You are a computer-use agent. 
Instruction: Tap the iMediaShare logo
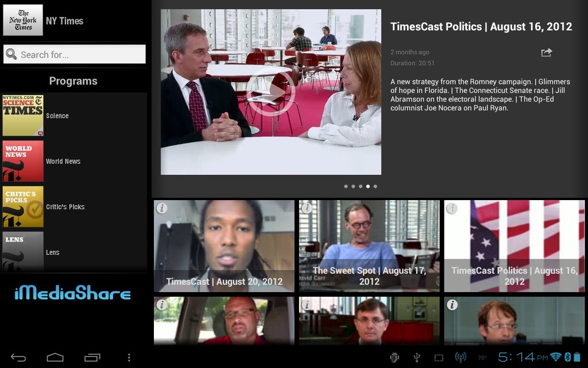coord(73,293)
